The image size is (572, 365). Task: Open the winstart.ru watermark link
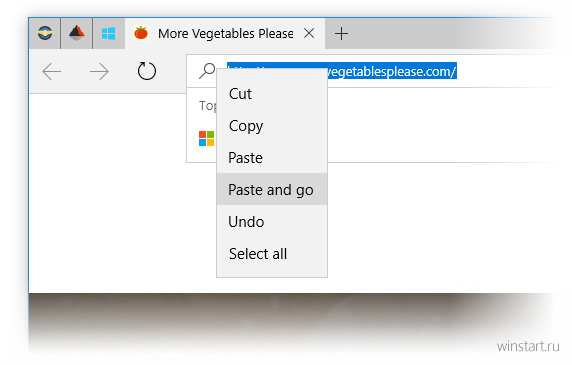528,346
